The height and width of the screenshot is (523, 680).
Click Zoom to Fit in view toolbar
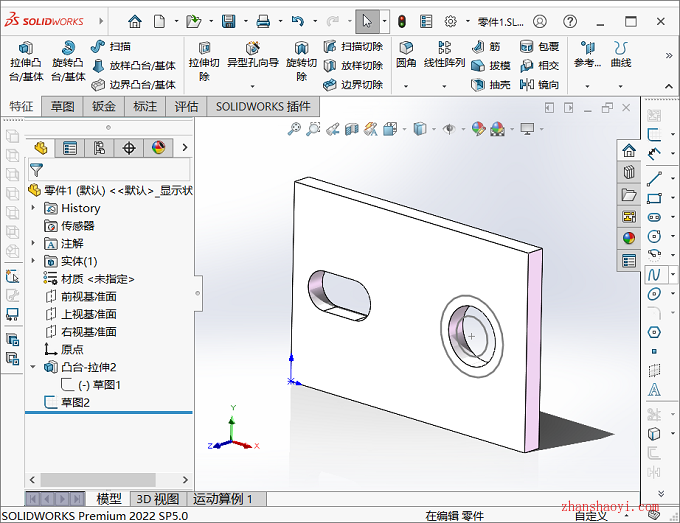(x=294, y=129)
